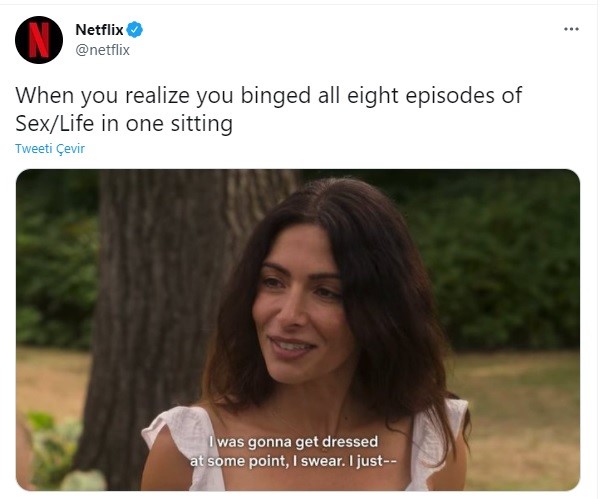The image size is (616, 499).
Task: Open the three-dot more options menu
Action: coord(571,29)
